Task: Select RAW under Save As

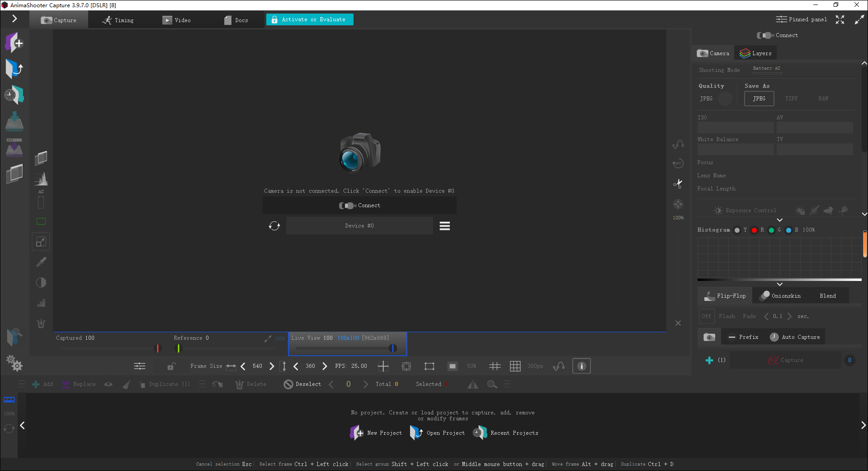Action: (x=823, y=99)
